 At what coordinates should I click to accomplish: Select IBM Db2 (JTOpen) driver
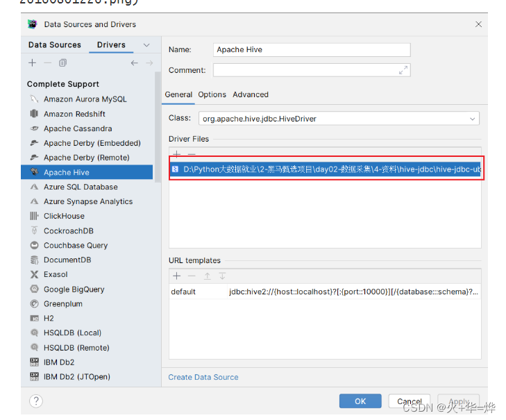click(x=77, y=377)
